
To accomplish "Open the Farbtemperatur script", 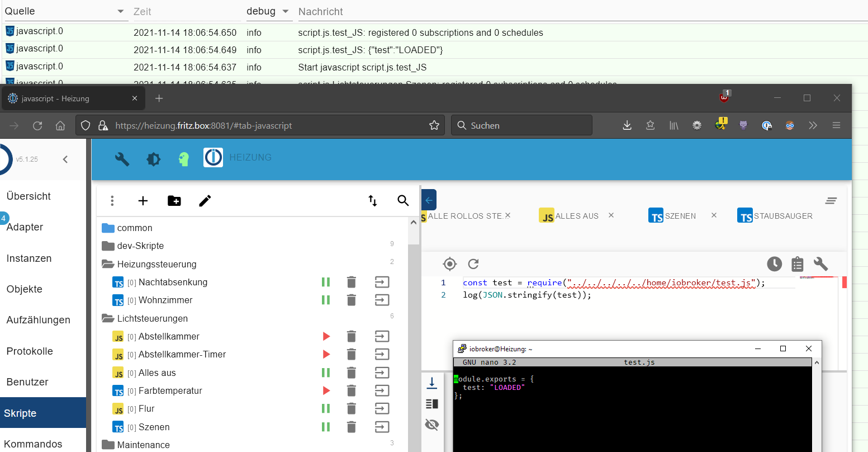I will [x=170, y=391].
